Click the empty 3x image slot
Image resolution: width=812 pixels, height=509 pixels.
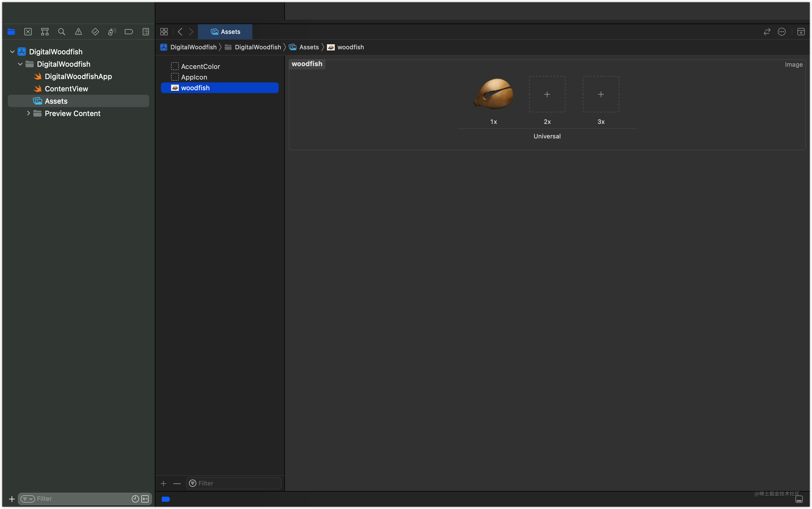(601, 94)
